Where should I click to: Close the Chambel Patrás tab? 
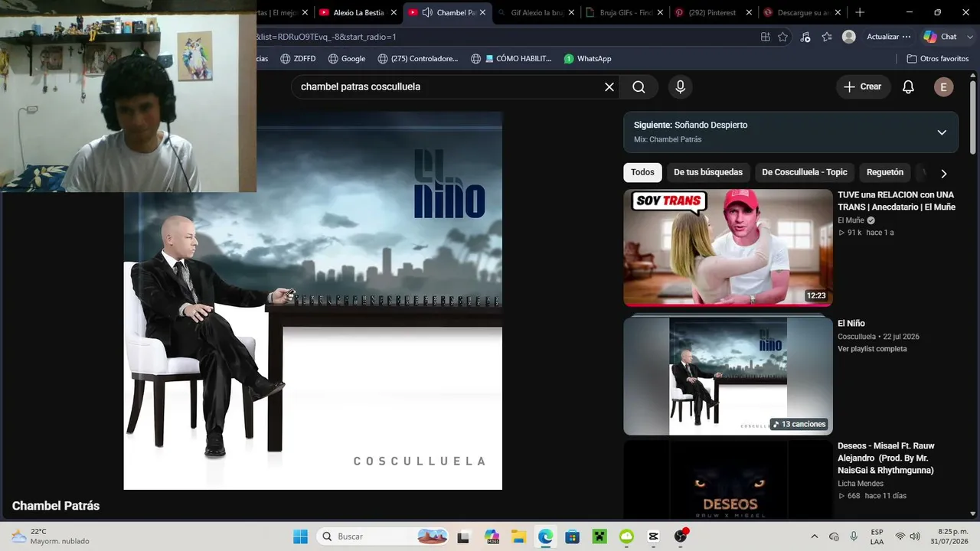point(482,12)
